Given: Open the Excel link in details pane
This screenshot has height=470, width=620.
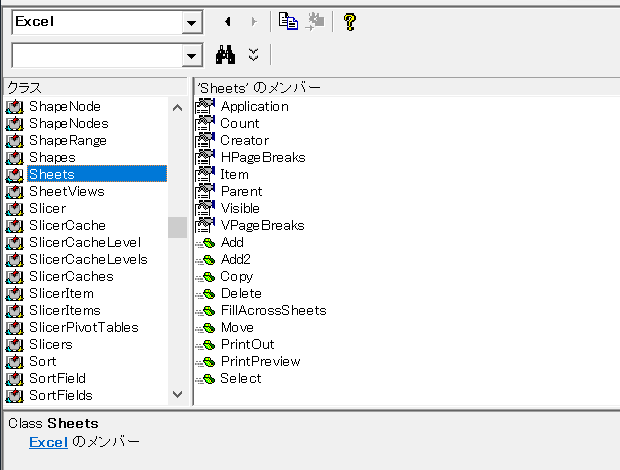Looking at the screenshot, I should point(48,442).
